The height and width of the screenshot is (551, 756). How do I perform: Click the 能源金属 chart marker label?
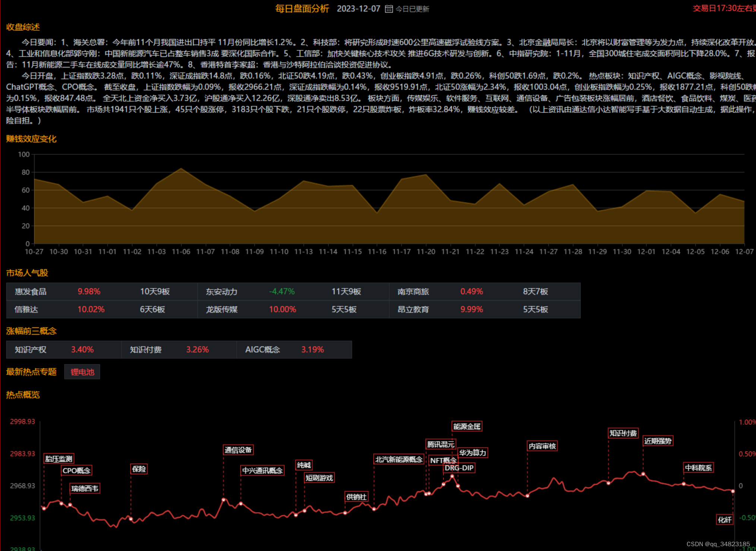(x=467, y=427)
